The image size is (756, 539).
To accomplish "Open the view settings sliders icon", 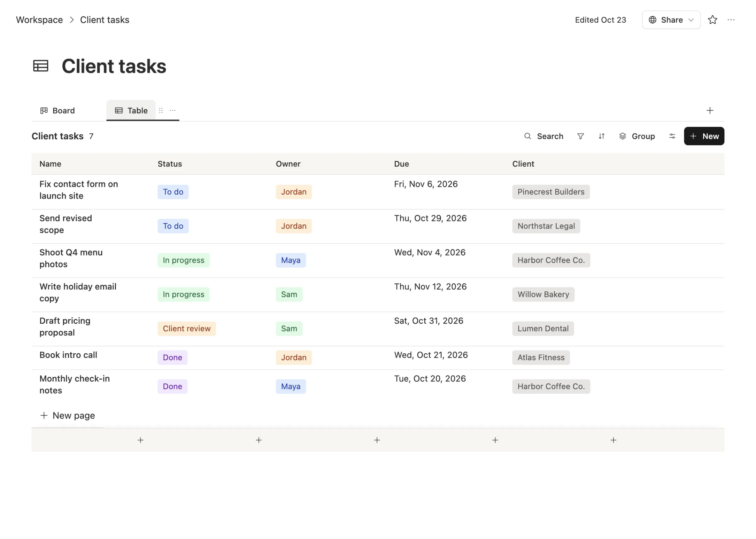I will click(x=673, y=136).
